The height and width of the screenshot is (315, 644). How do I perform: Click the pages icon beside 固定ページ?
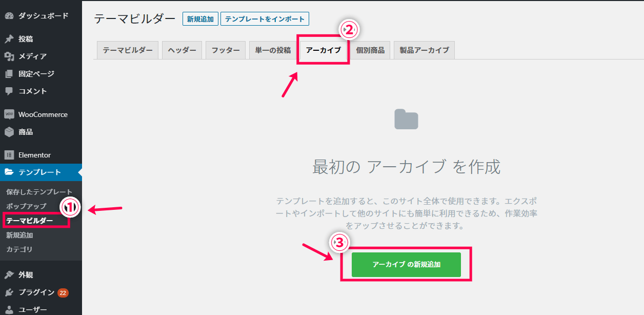[9, 74]
